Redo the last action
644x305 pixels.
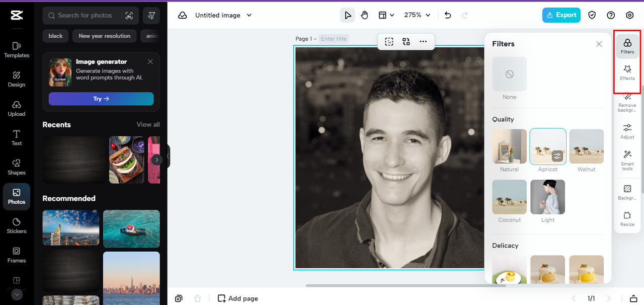point(465,15)
